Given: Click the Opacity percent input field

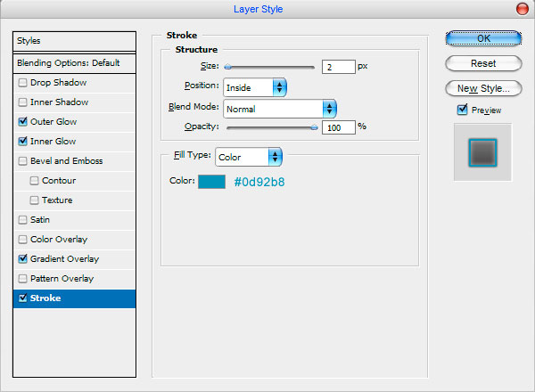Looking at the screenshot, I should (339, 127).
